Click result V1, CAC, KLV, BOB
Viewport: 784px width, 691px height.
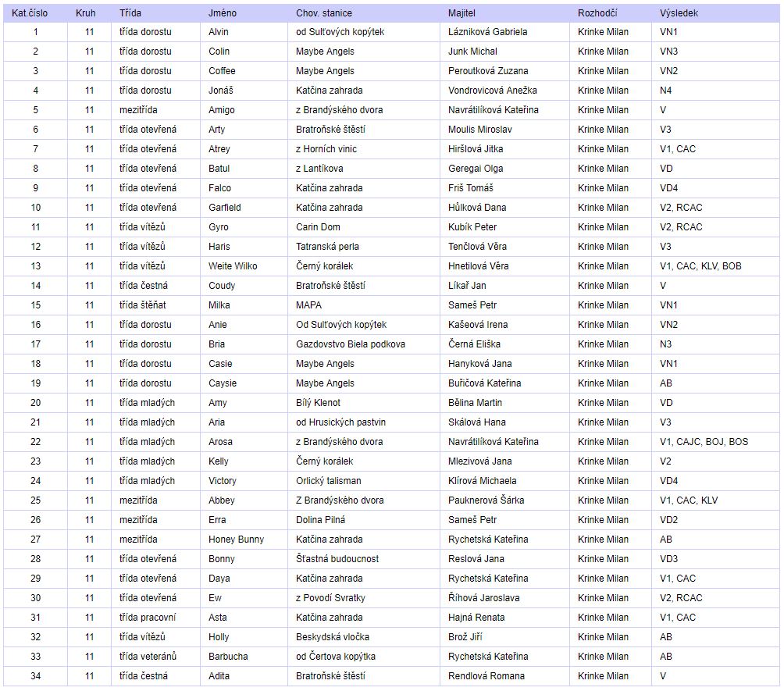[700, 266]
